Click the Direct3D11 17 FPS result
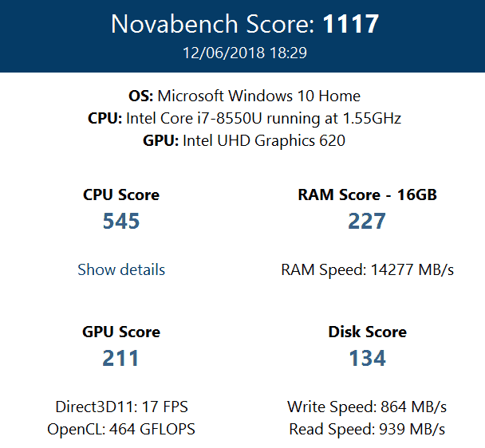This screenshot has height=448, width=485. coord(121,407)
